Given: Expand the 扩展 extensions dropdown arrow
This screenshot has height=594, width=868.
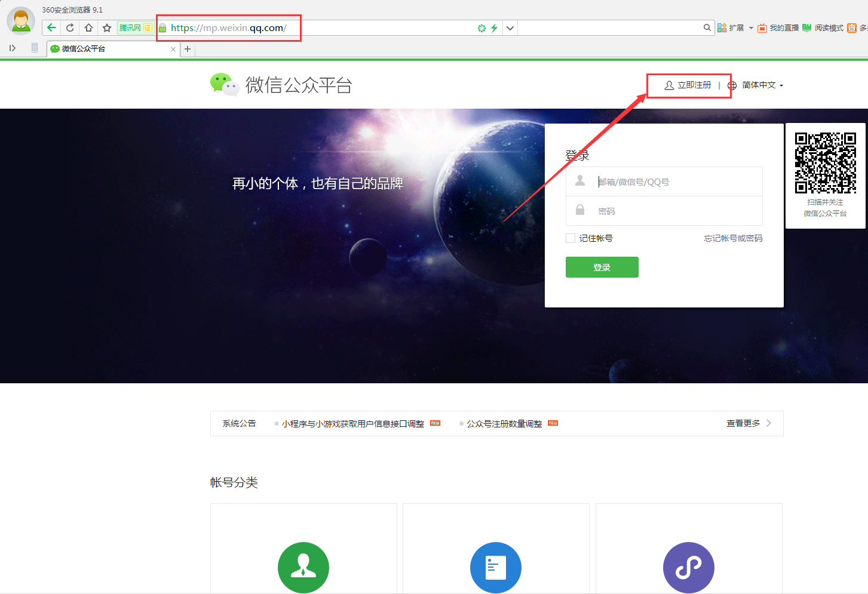Looking at the screenshot, I should [751, 28].
